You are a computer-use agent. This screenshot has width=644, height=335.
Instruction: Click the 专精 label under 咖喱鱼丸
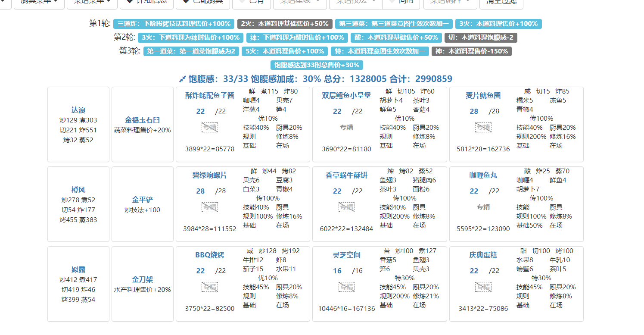point(483,207)
